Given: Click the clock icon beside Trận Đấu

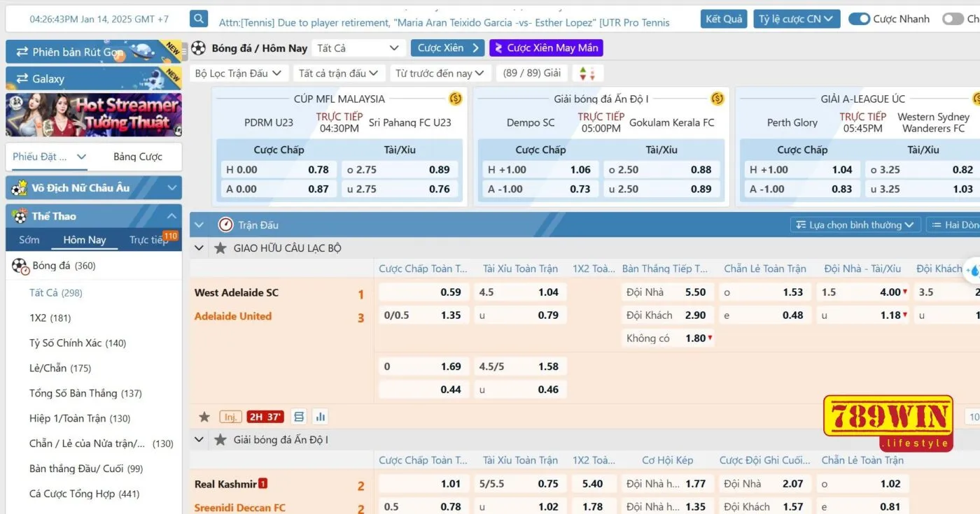Looking at the screenshot, I should click(x=225, y=225).
